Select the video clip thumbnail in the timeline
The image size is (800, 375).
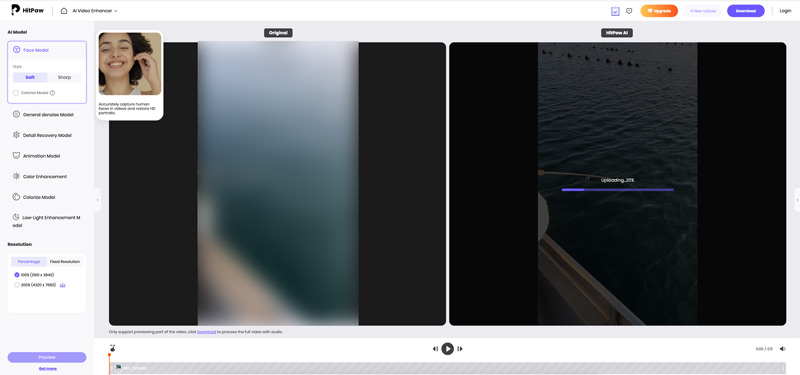(x=118, y=367)
